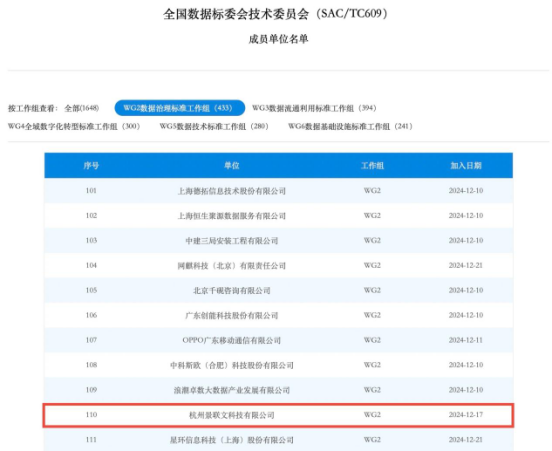
Task: Click the 序号 column header
Action: coord(91,165)
